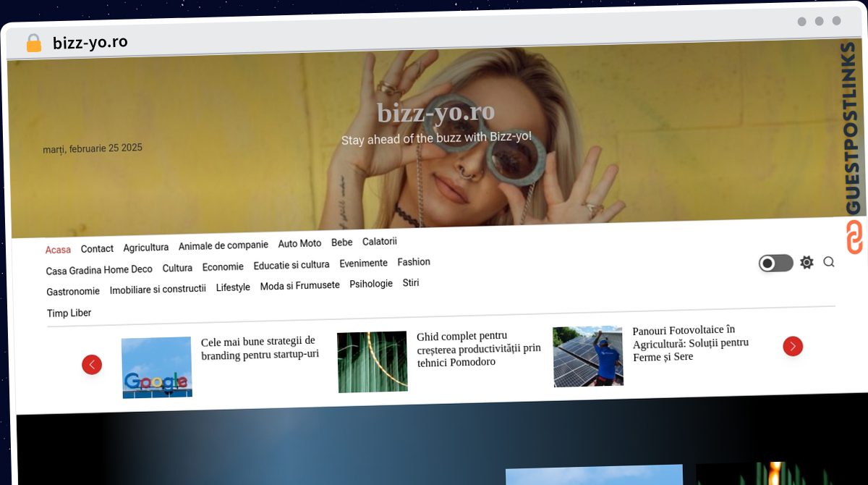Click the padlock icon in address bar

[33, 43]
